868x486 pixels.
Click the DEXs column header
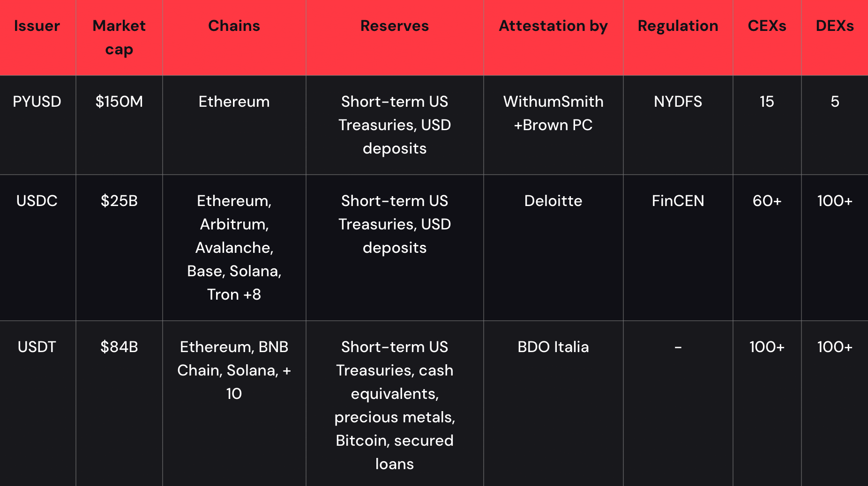click(x=835, y=26)
